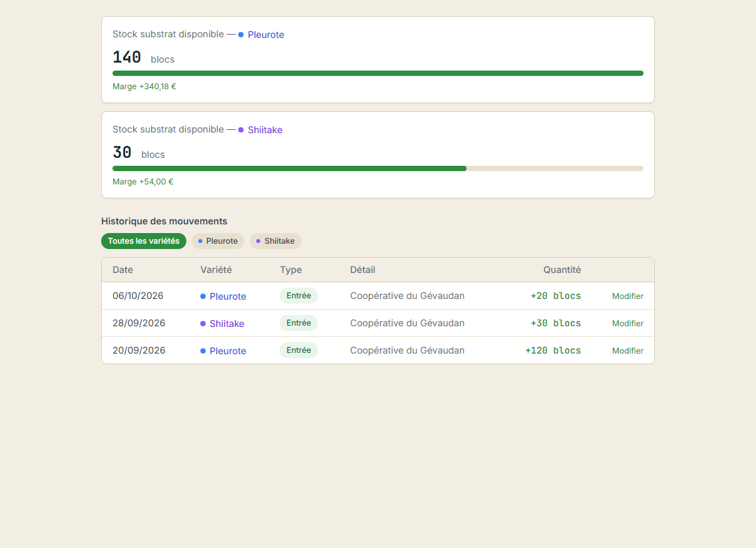Click 'Coopérative du Gévaudan' in the 06/10/2026 row
The width and height of the screenshot is (756, 548).
407,296
